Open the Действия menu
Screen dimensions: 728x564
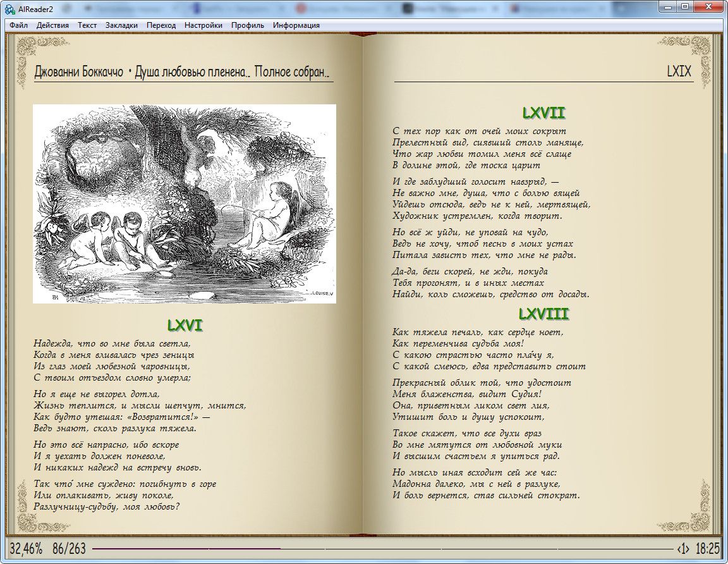[52, 25]
